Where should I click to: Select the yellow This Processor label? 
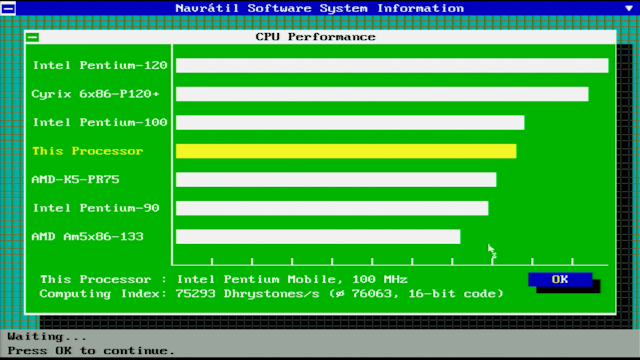pyautogui.click(x=88, y=151)
